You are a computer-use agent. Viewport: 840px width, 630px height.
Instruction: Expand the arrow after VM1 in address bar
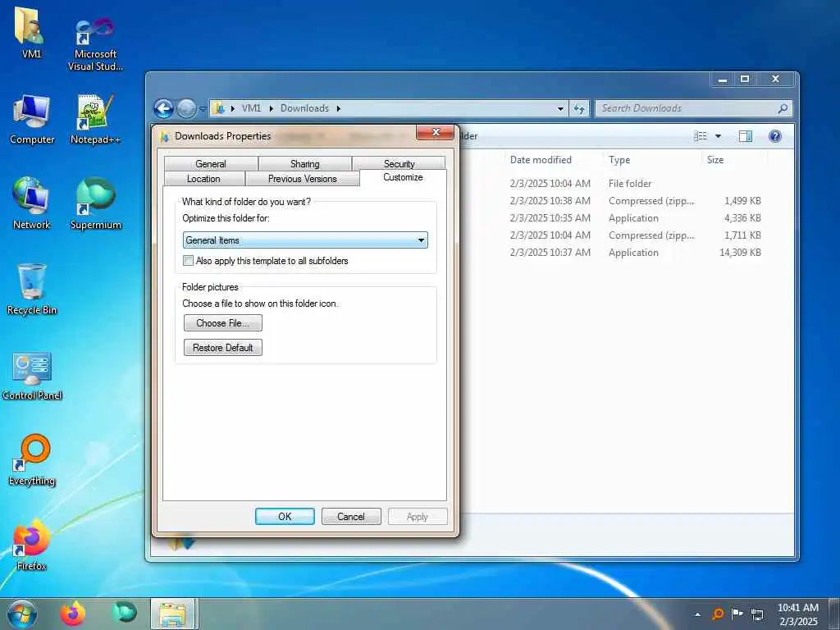(271, 109)
